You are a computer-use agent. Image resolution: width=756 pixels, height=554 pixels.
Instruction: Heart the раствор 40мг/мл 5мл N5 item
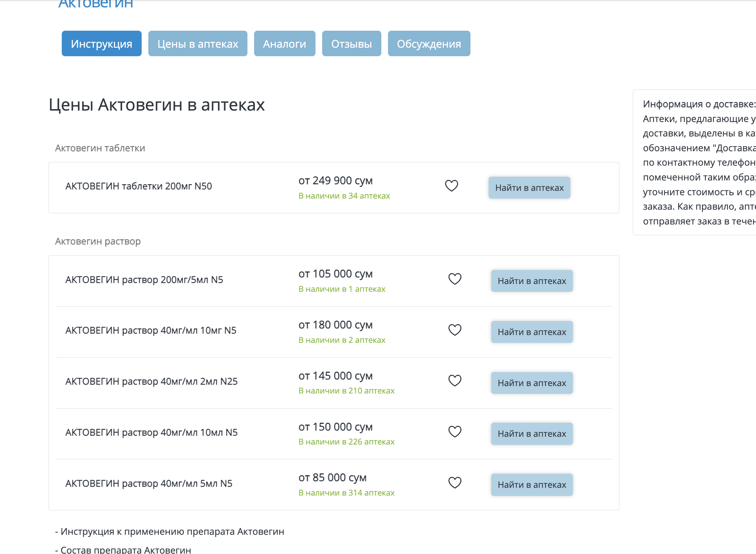coord(455,483)
